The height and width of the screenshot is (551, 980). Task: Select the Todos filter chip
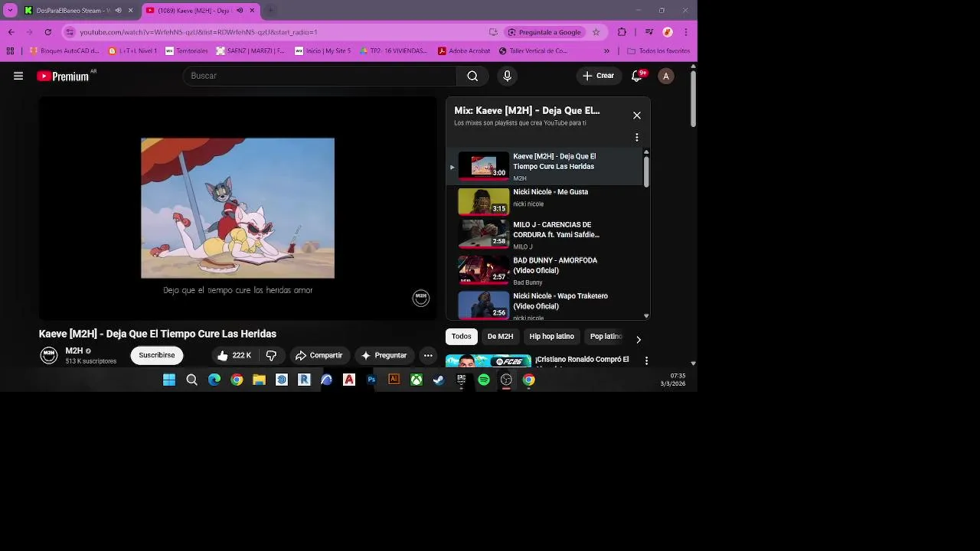click(x=461, y=337)
